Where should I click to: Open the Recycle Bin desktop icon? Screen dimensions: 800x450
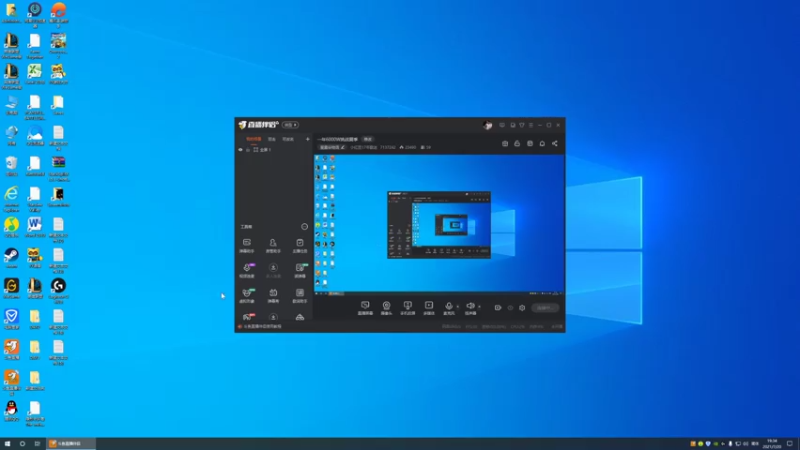(x=11, y=166)
